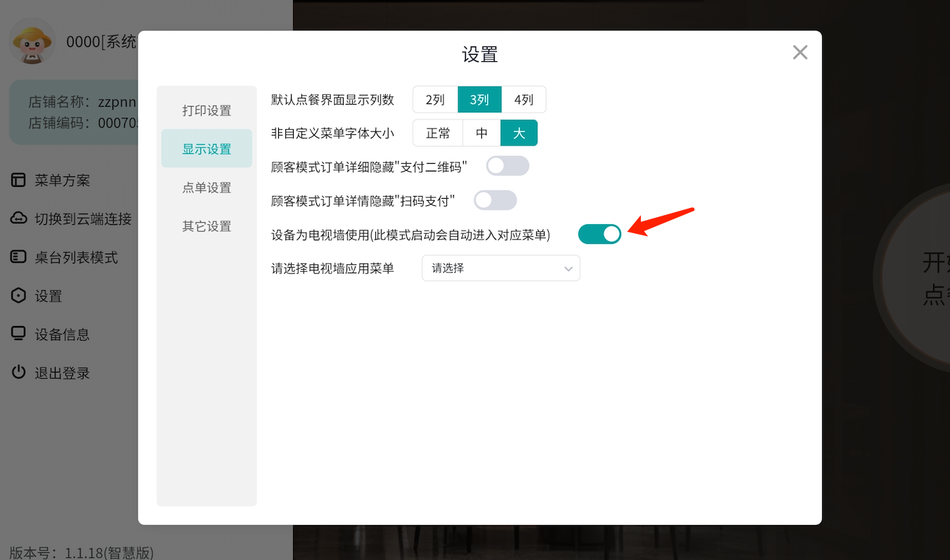Set menu font size to 正常
This screenshot has height=560, width=950.
pos(438,133)
